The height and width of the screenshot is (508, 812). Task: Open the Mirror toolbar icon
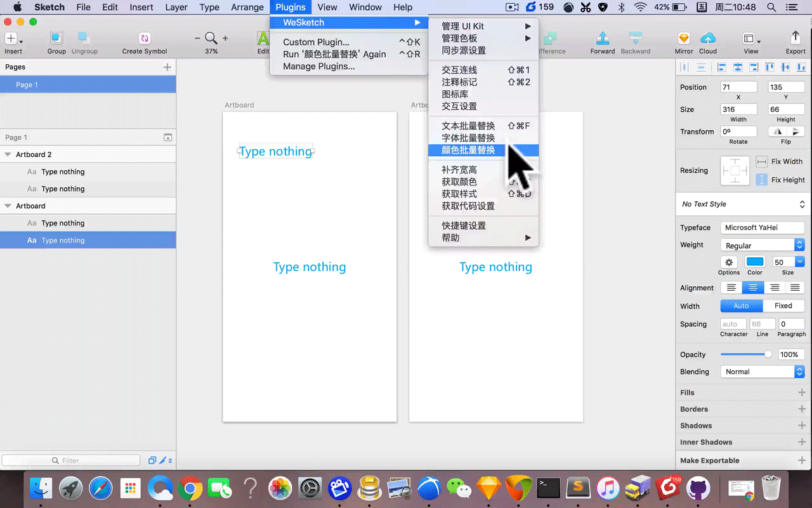tap(684, 38)
